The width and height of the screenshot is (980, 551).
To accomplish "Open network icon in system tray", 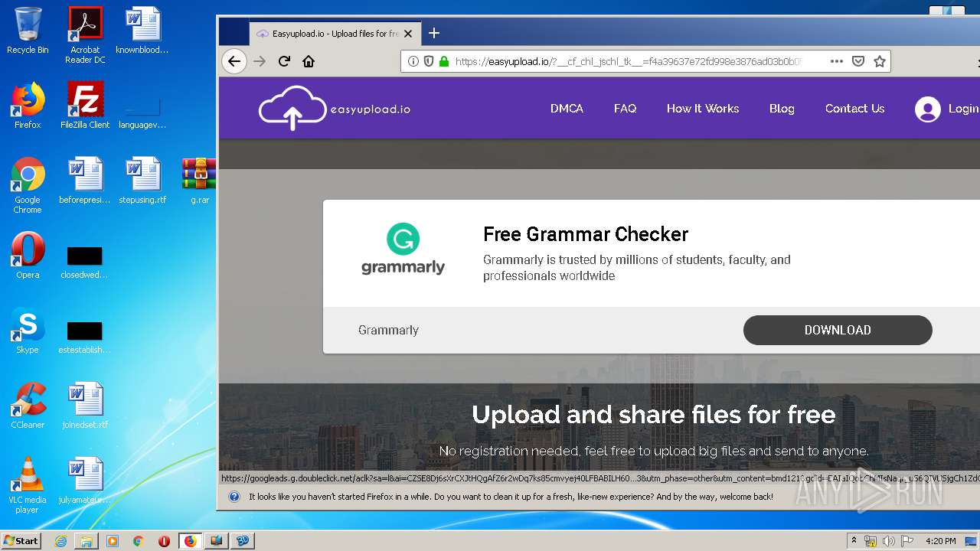I will coord(871,541).
